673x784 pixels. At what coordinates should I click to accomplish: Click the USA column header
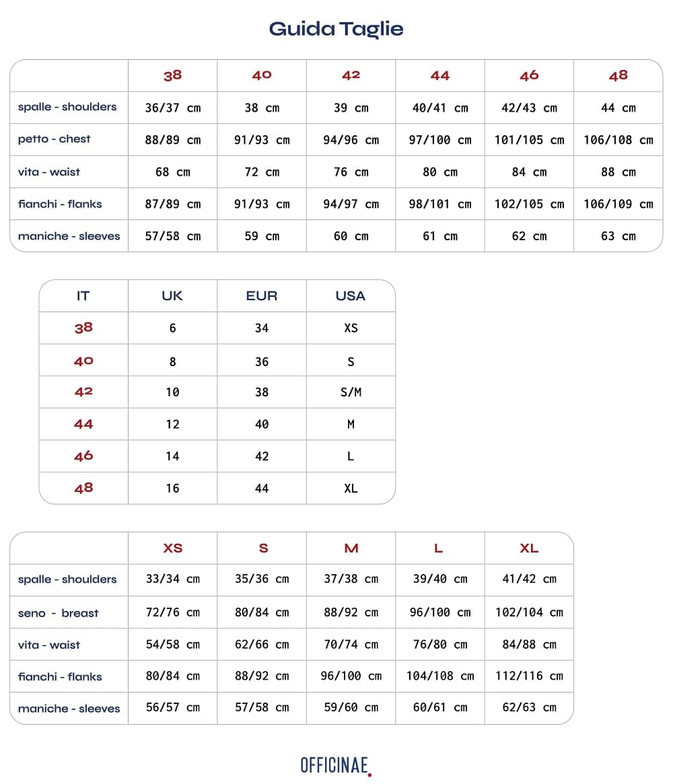pos(351,296)
